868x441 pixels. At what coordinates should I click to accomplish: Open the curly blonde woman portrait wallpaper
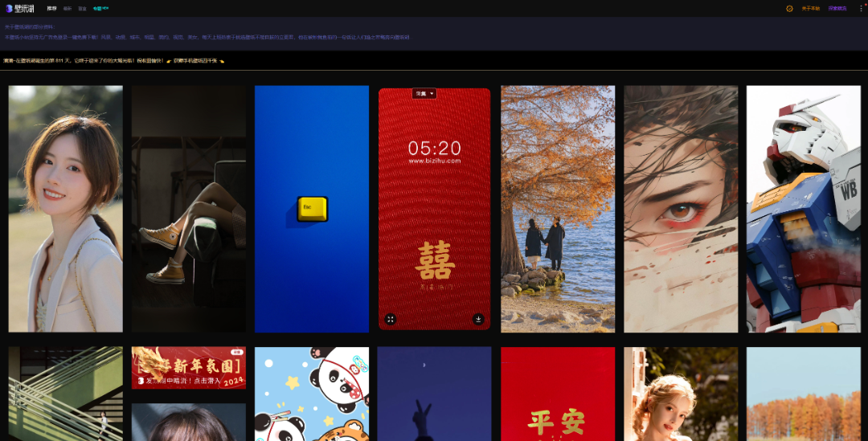coord(681,394)
